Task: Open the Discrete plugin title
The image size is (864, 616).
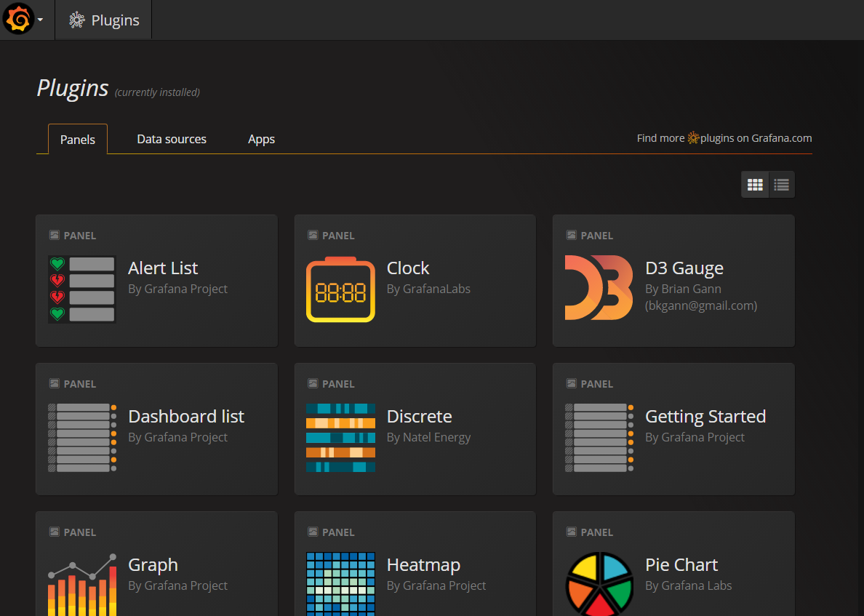Action: pos(420,416)
